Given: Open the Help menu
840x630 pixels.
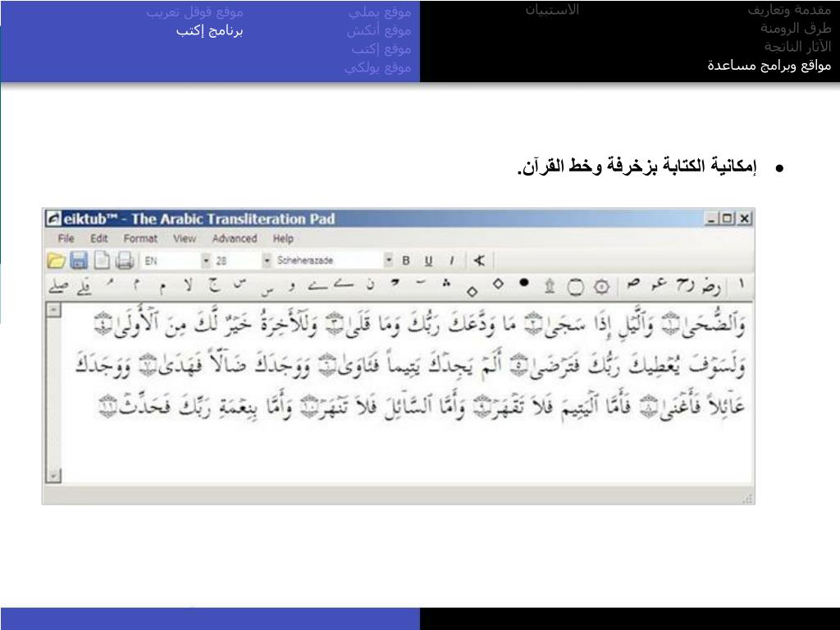Looking at the screenshot, I should coord(283,239).
